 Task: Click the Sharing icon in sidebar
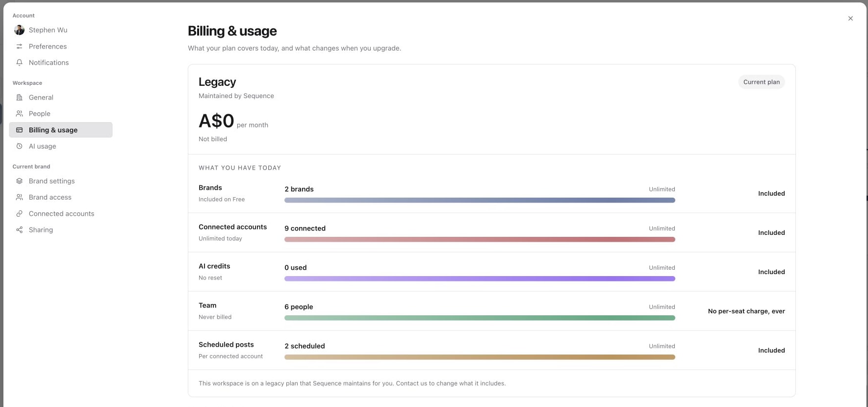[x=19, y=229]
